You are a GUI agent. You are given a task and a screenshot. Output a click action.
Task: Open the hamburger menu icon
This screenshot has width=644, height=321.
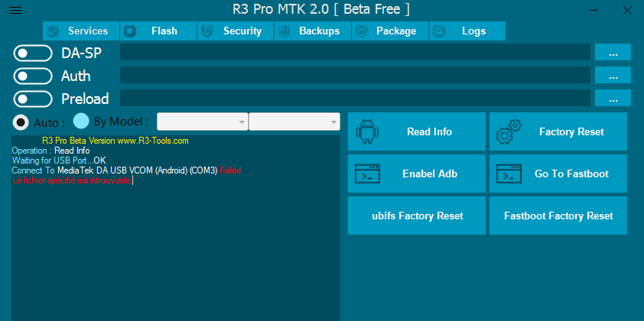(15, 11)
